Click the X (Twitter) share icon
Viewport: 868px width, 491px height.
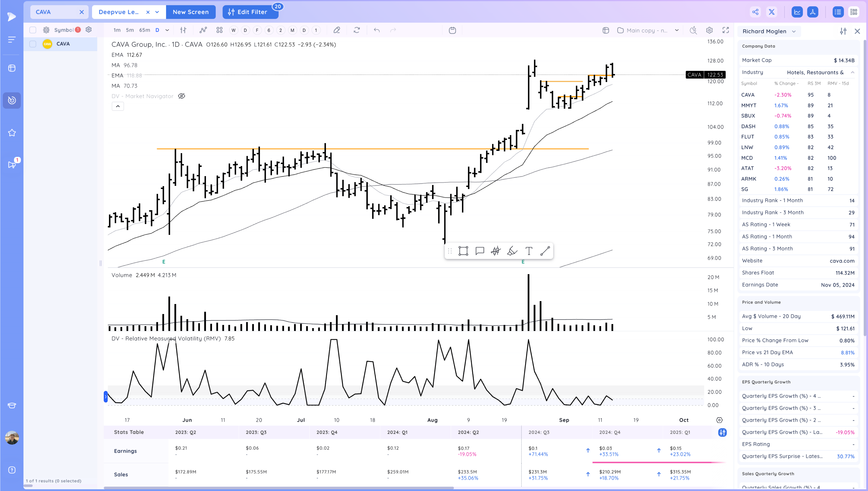[x=771, y=12]
